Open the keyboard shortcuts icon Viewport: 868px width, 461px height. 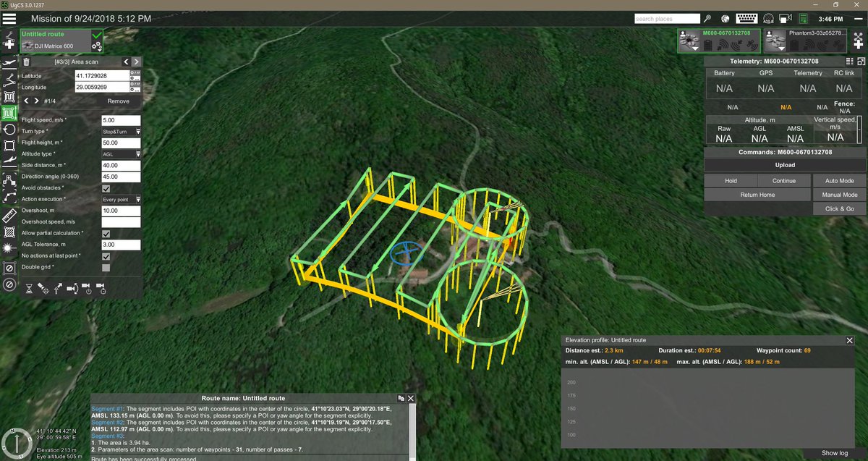point(746,19)
